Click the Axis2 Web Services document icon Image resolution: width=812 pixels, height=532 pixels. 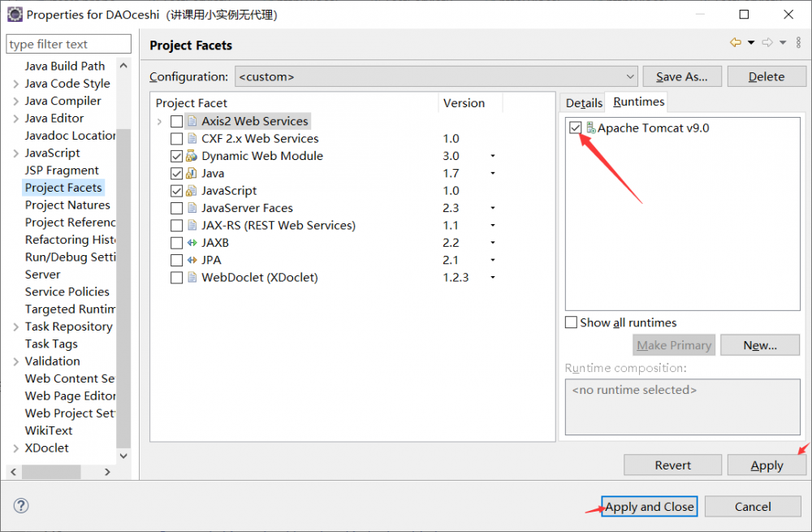192,121
